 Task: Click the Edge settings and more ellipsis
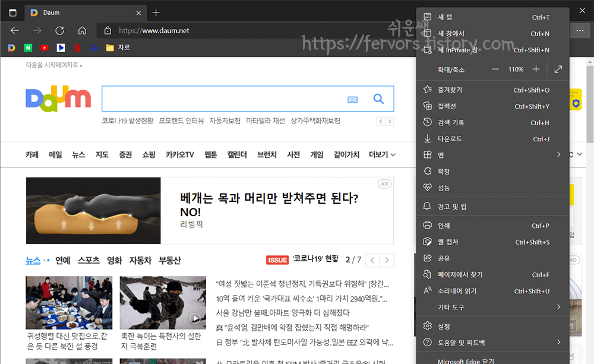[580, 30]
